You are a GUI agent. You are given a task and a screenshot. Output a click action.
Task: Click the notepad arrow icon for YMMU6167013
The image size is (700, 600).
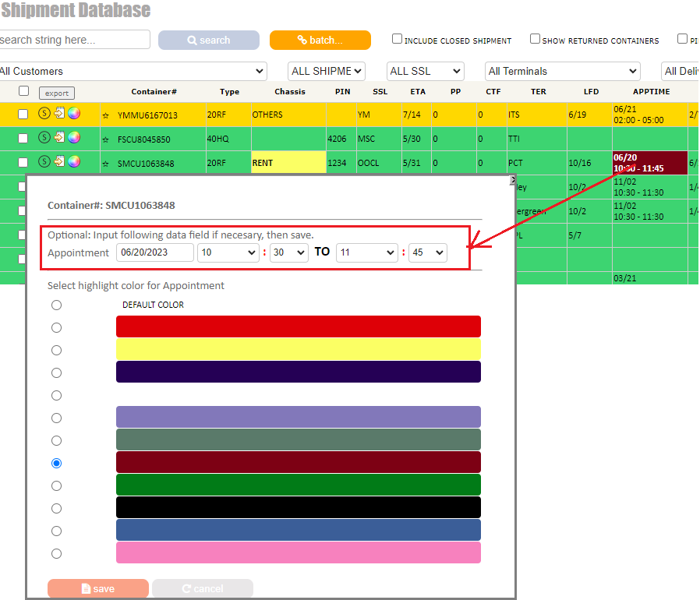[x=59, y=114]
